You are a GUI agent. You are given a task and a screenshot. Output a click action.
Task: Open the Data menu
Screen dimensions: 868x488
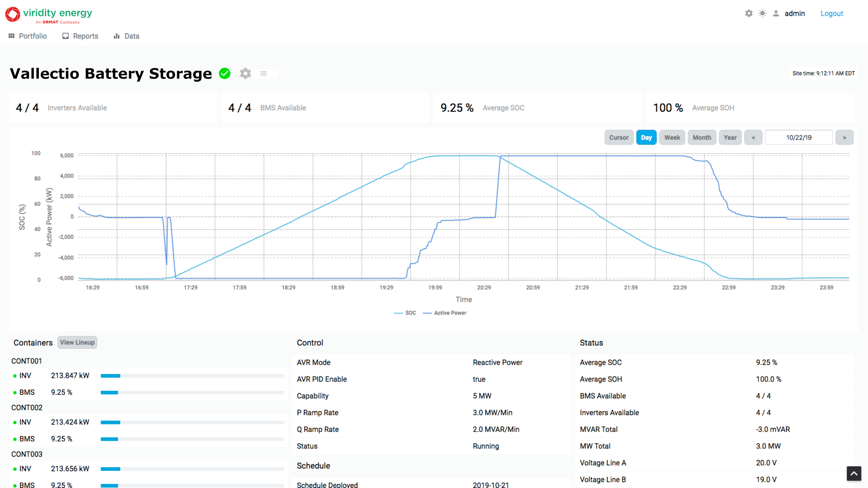click(126, 36)
